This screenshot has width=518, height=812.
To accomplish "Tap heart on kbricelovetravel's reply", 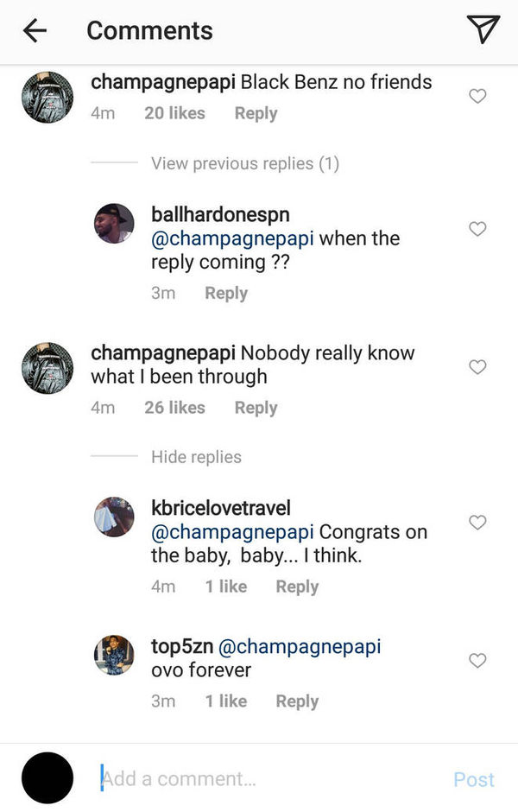I will (477, 522).
